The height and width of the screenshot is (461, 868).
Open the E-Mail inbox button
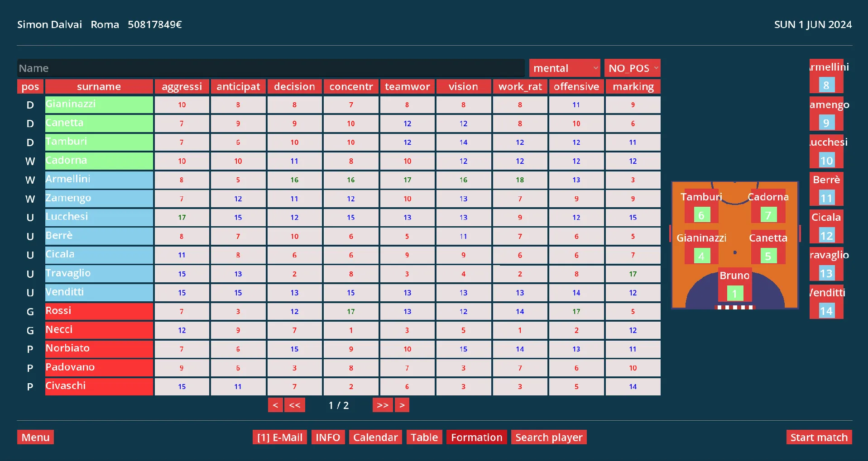[x=280, y=437]
